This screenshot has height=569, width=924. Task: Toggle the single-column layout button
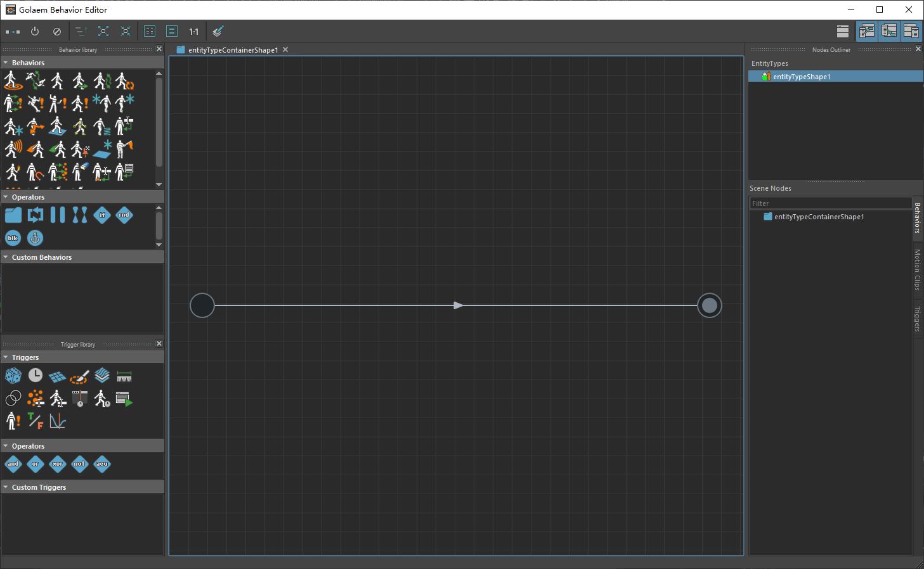click(172, 31)
